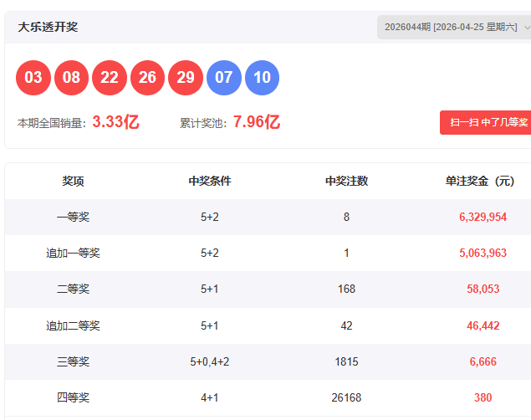The height and width of the screenshot is (420, 531).
Task: Click the 追加一等奖 prize amount 5,063,963
Action: coord(482,253)
